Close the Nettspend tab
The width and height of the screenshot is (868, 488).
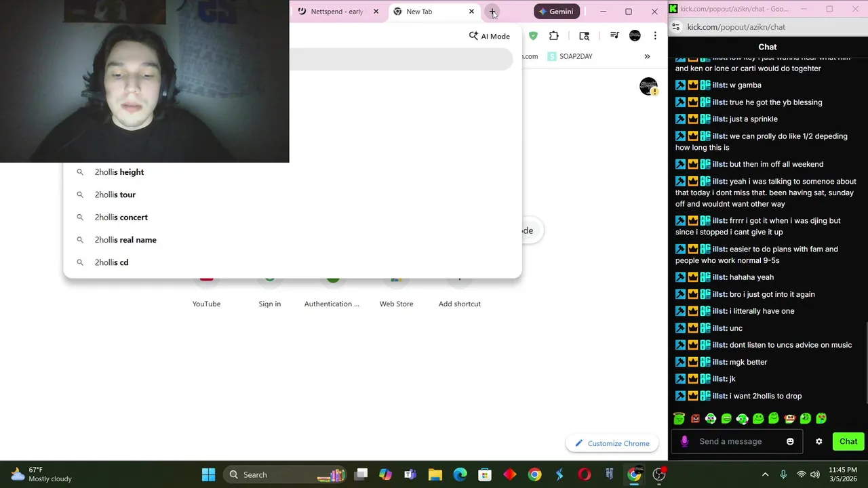click(x=376, y=12)
